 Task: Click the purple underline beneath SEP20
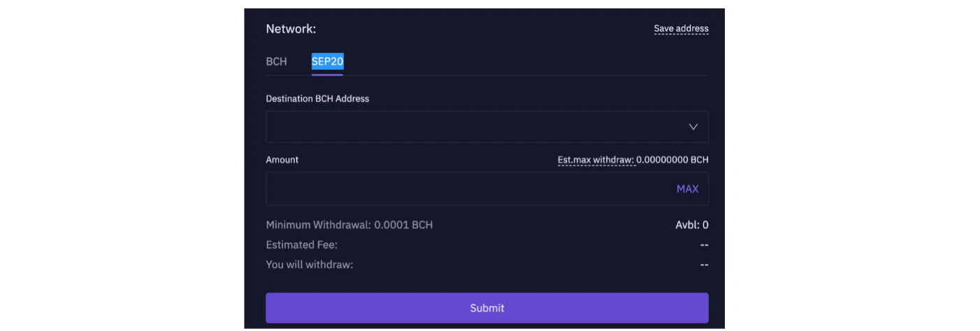327,74
